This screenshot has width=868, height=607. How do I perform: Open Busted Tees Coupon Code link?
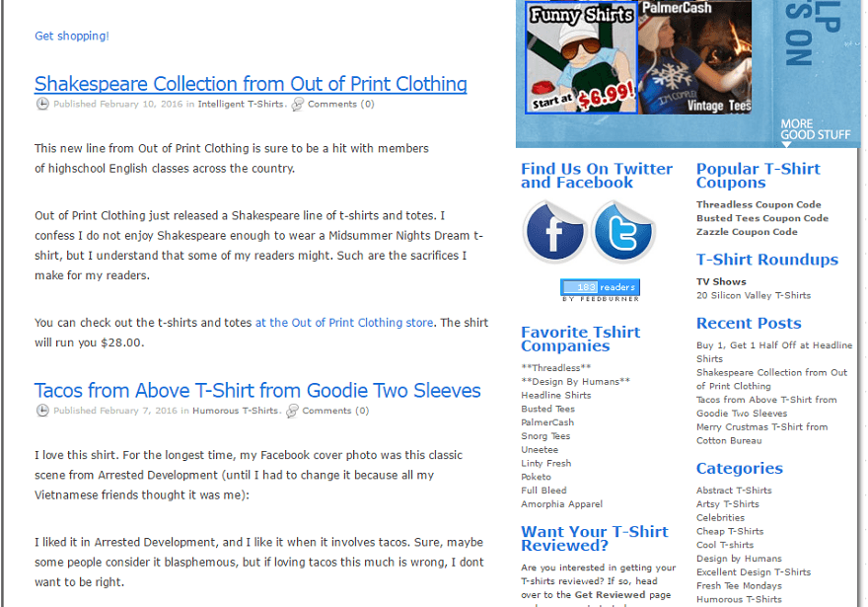[x=762, y=218]
